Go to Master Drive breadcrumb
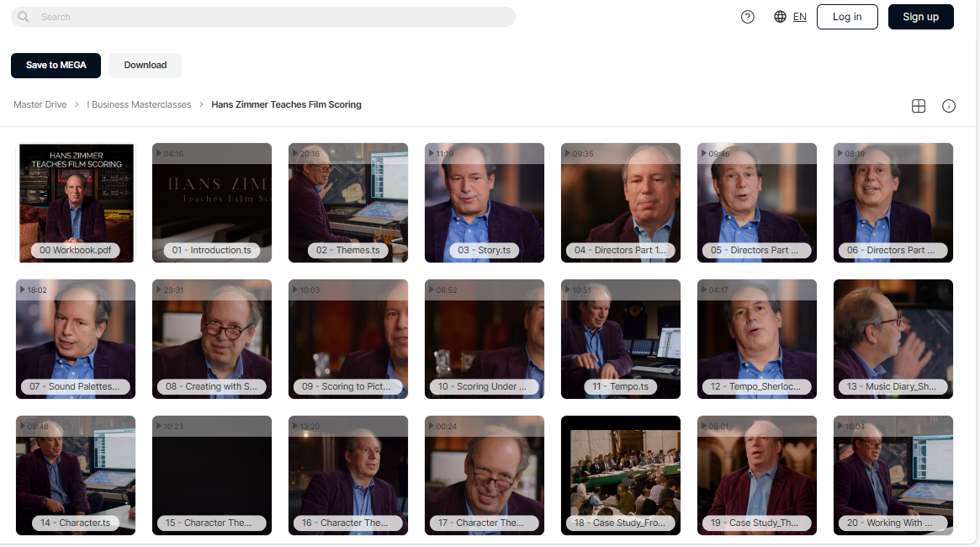Screen dimensions: 980x547 click(x=40, y=104)
